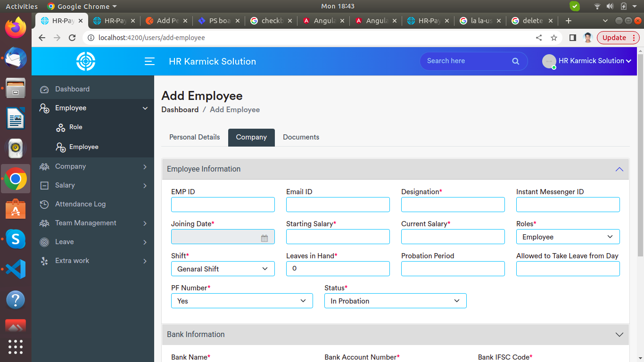Click the Designation input field

(x=453, y=205)
